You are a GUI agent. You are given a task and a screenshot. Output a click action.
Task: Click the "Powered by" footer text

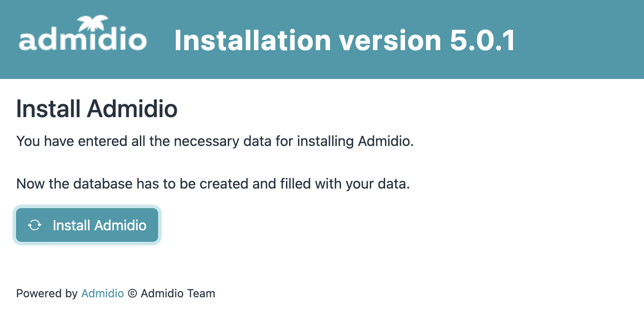tap(47, 293)
